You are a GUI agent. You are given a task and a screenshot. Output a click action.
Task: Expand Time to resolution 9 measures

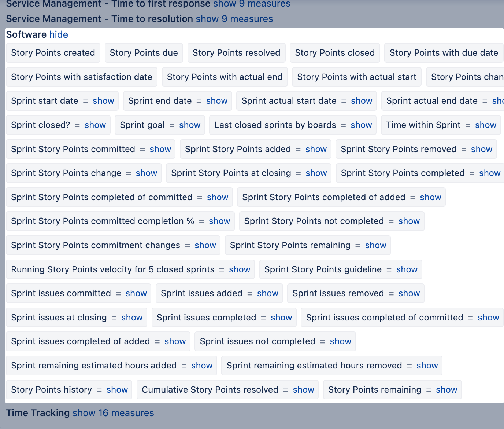click(x=234, y=19)
